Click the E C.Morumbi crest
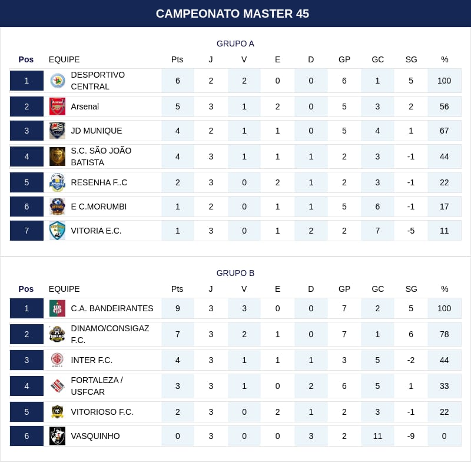The width and height of the screenshot is (471, 476). click(57, 207)
